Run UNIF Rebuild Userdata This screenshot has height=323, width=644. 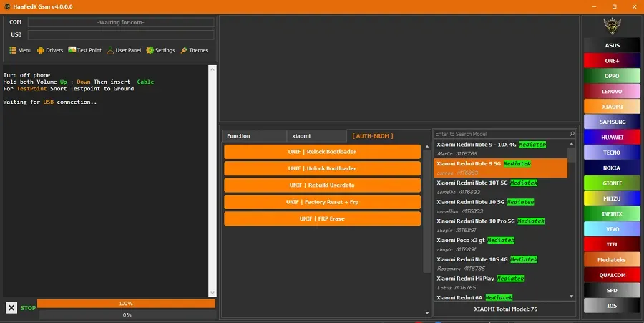tap(323, 185)
